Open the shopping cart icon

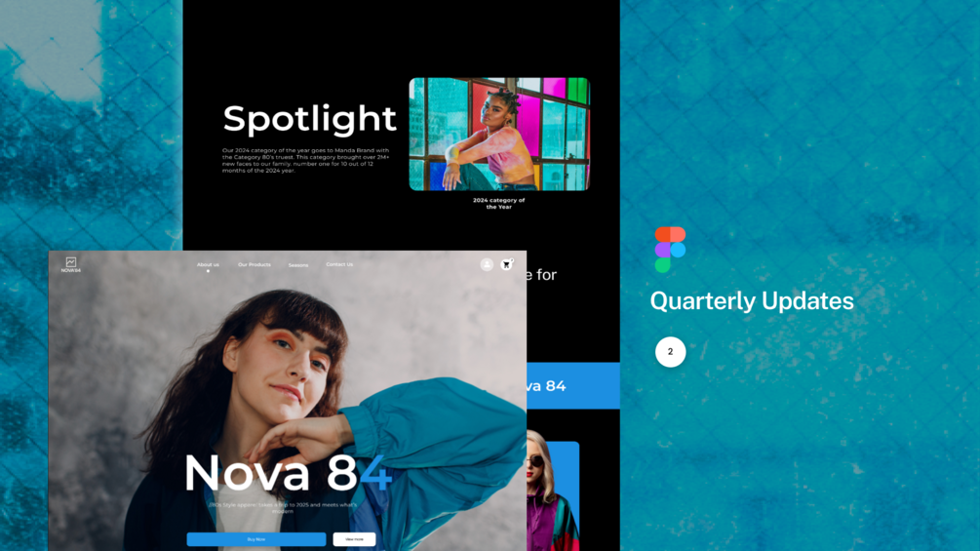[506, 265]
